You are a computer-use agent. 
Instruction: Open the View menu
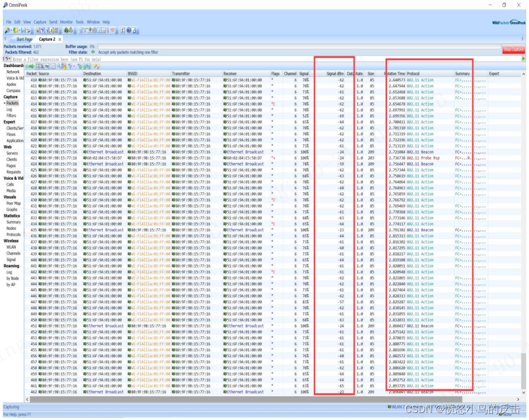pos(27,22)
